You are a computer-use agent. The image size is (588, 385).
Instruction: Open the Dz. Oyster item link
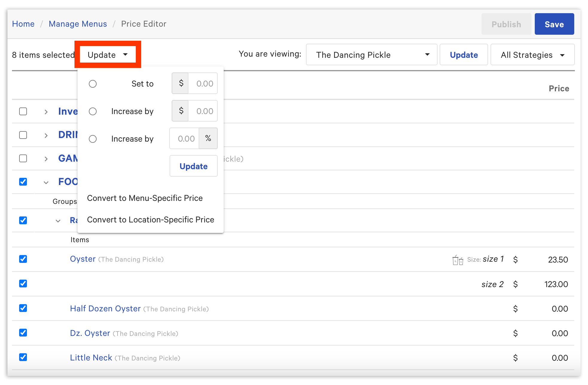click(90, 333)
